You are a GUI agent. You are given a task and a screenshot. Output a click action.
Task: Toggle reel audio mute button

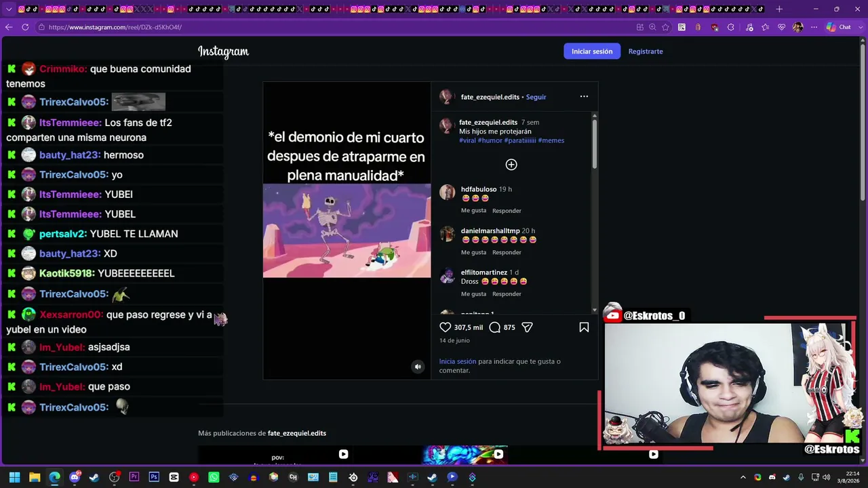click(418, 367)
